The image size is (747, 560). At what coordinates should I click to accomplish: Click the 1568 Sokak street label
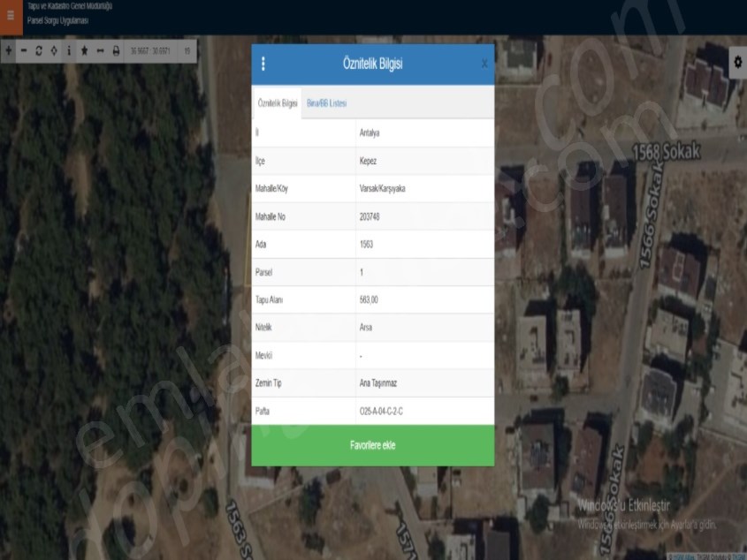pyautogui.click(x=666, y=152)
